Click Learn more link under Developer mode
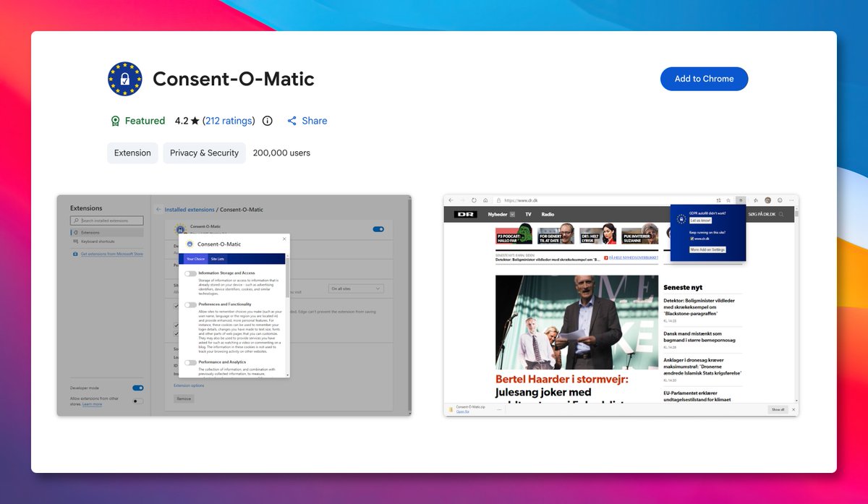The image size is (868, 504). coord(92,404)
